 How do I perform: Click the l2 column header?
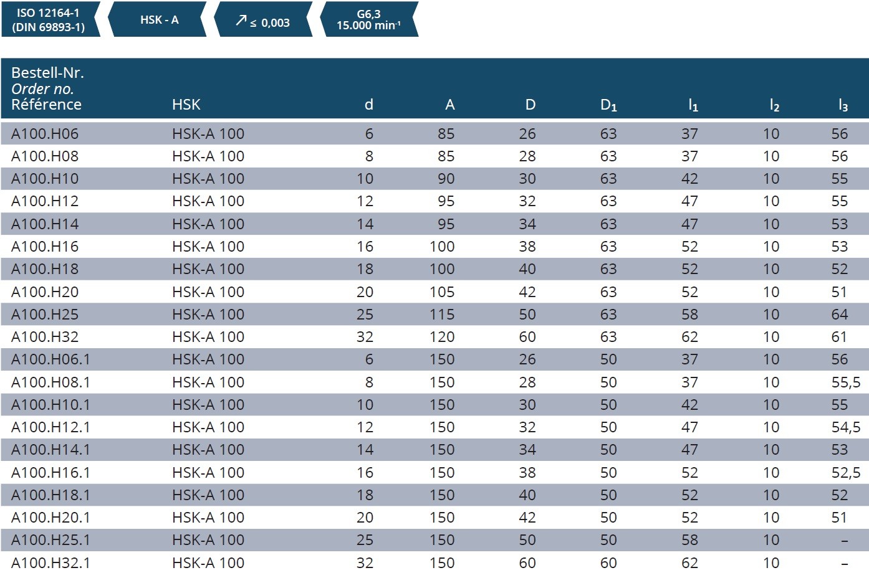[x=774, y=105]
